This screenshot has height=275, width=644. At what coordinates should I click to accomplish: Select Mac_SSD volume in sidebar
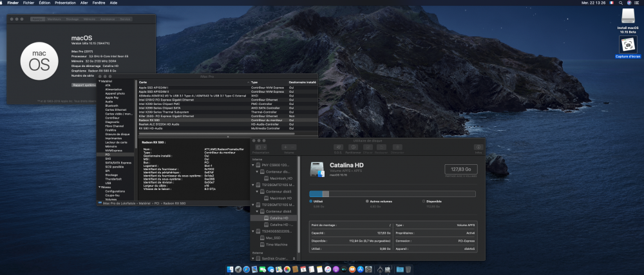pyautogui.click(x=273, y=238)
